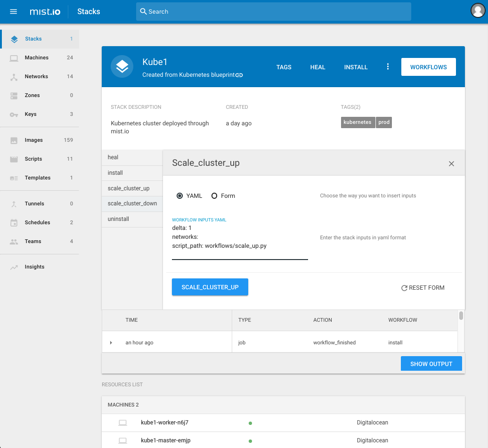Open the hamburger navigation menu
Screen dimensions: 488x448
point(13,11)
